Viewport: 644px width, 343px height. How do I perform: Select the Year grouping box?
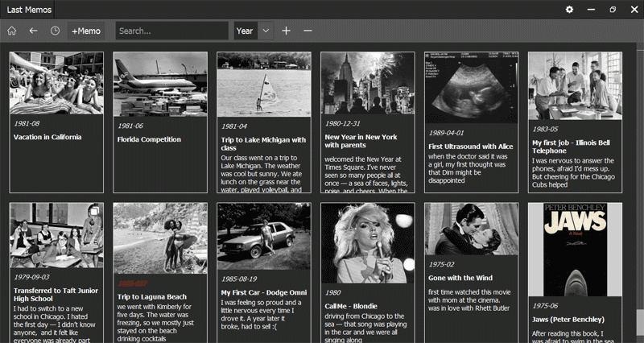[x=245, y=31]
